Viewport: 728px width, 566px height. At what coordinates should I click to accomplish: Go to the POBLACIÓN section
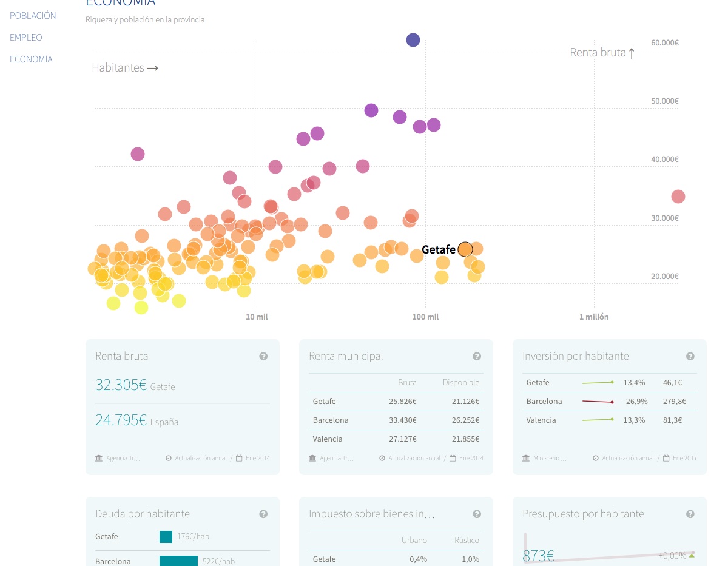click(33, 16)
